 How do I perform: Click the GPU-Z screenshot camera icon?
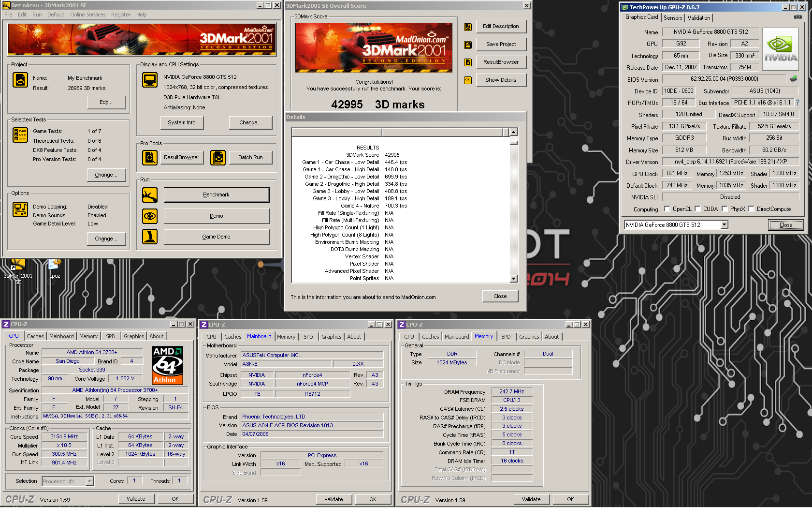[797, 17]
